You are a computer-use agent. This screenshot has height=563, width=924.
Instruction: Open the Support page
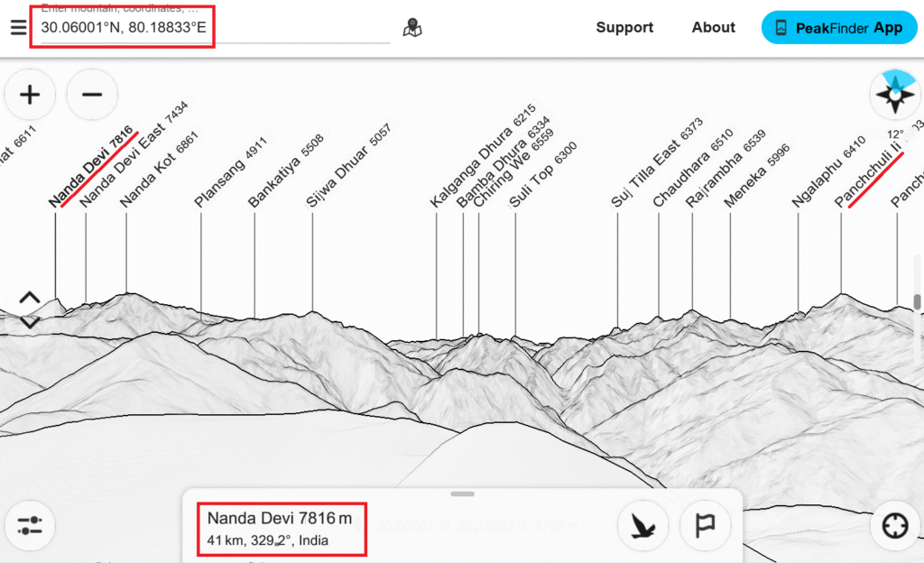624,27
